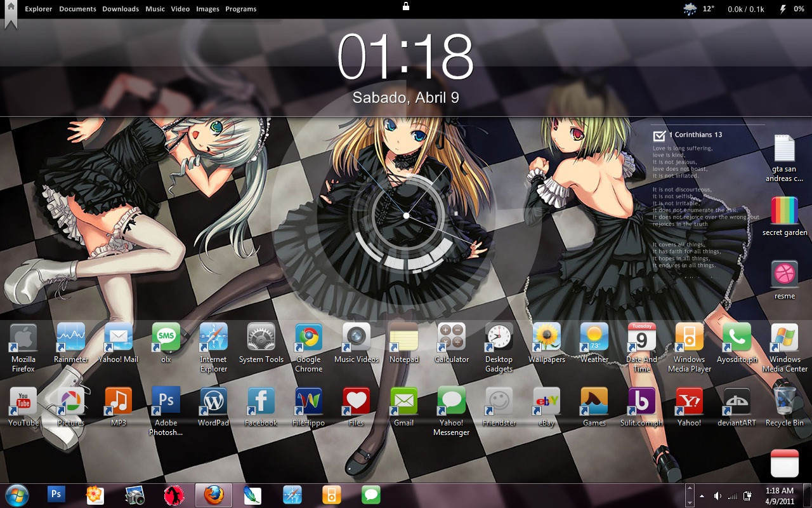Screen dimensions: 812x508
Task: Open the Mozilla Firefox desktop shortcut
Action: click(23, 337)
